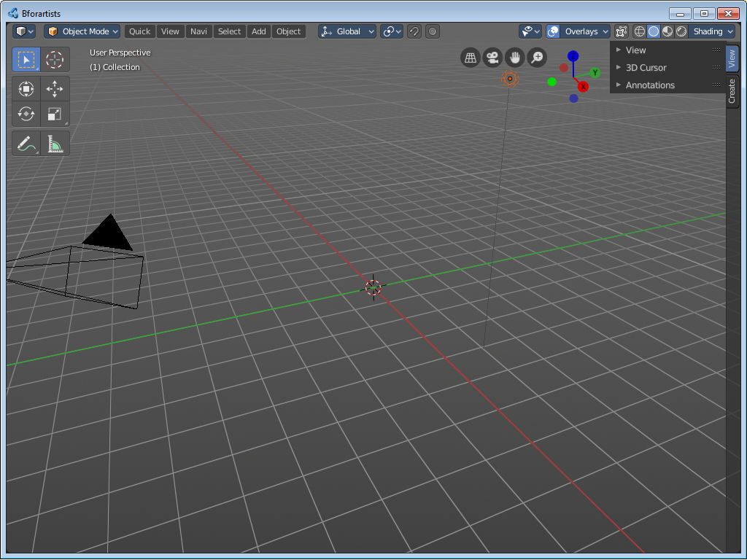The image size is (747, 560).
Task: Click the blue Z axis on gizmo
Action: pos(573,56)
